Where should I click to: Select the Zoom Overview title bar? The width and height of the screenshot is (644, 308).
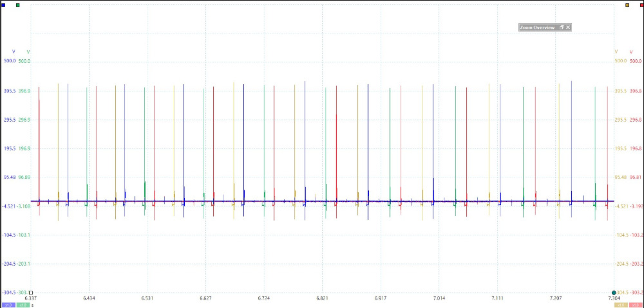click(538, 28)
